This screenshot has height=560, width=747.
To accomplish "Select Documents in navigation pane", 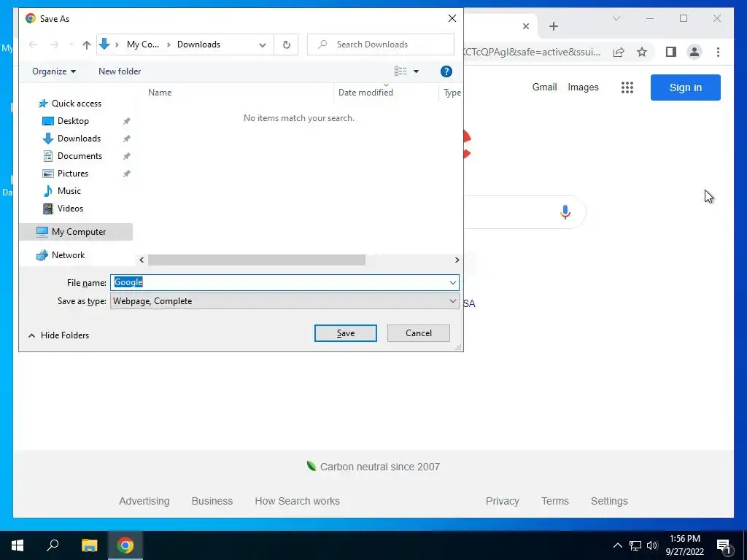I will point(80,156).
